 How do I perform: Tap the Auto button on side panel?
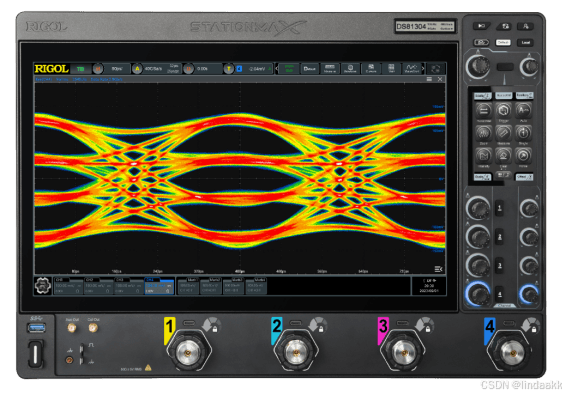pyautogui.click(x=523, y=110)
